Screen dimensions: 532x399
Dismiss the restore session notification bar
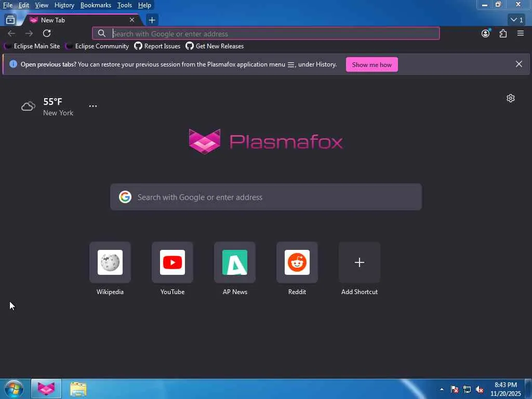tap(519, 64)
